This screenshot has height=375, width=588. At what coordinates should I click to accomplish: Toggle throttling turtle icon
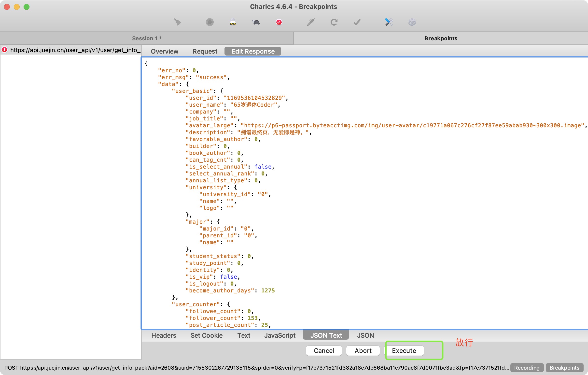coord(256,22)
